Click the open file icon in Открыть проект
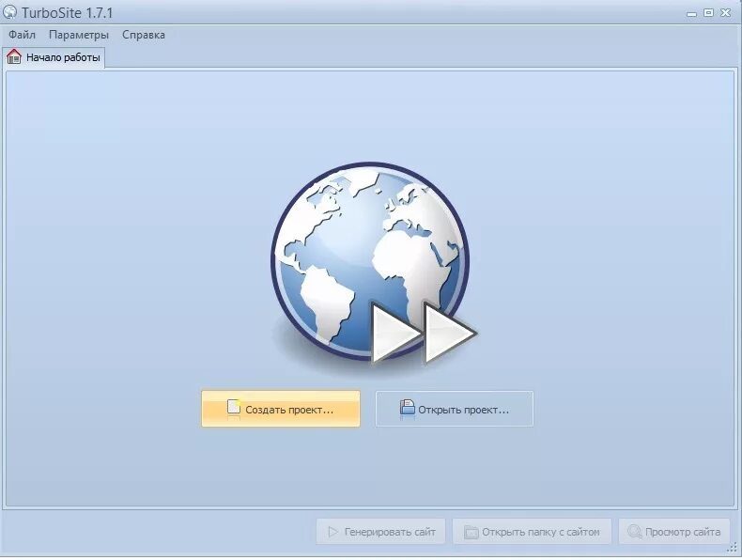The width and height of the screenshot is (742, 560). tap(407, 407)
